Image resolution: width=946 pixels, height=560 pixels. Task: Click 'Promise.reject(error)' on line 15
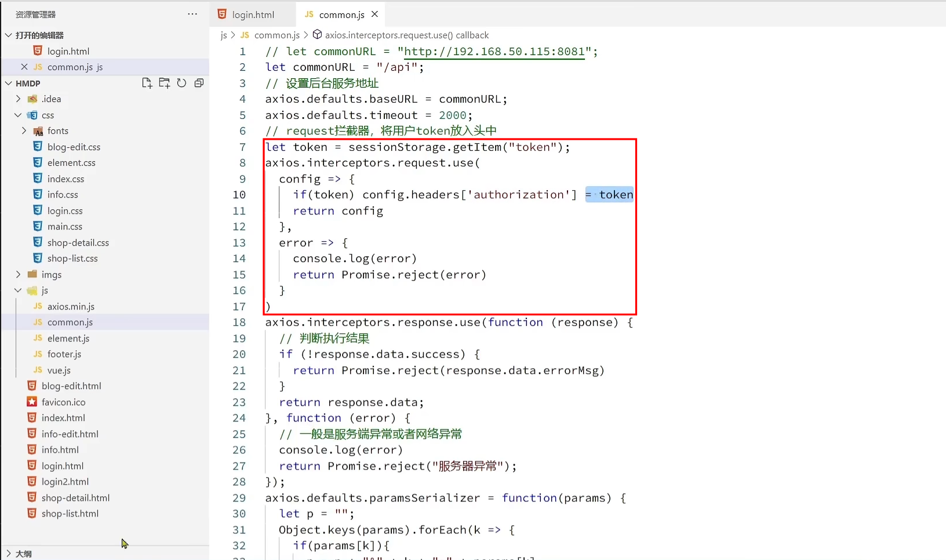pos(414,275)
